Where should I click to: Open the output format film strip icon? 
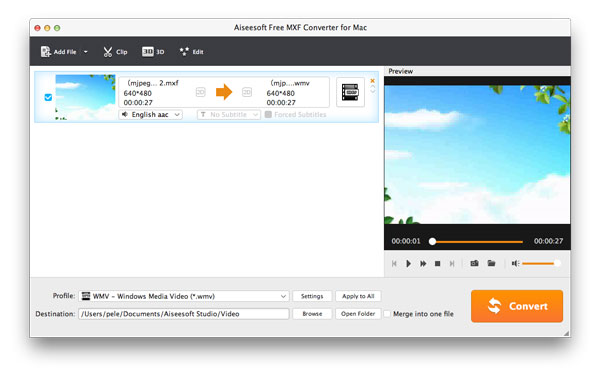[350, 92]
